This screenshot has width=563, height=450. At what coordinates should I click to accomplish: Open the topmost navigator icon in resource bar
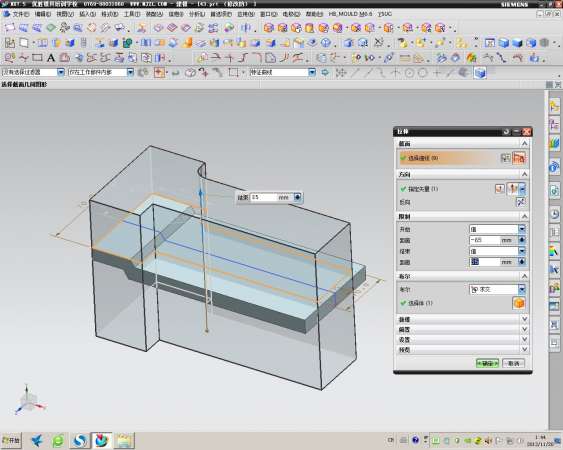point(554,107)
